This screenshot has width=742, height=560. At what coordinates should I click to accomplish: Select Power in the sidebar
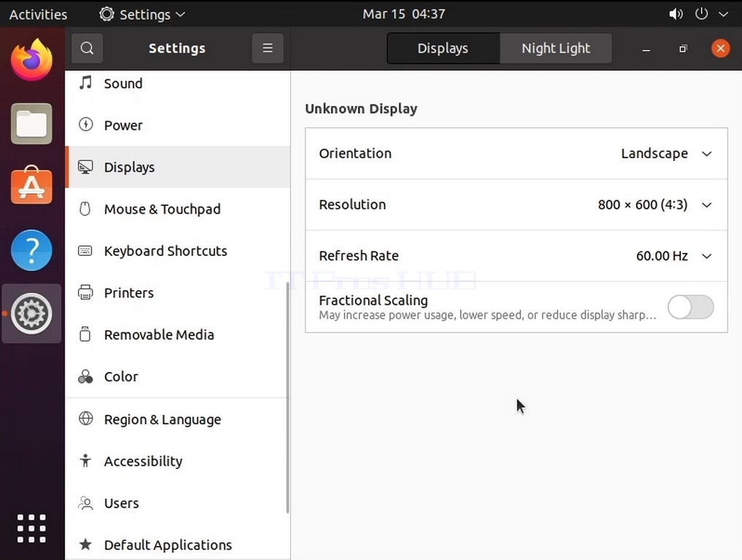coord(177,125)
